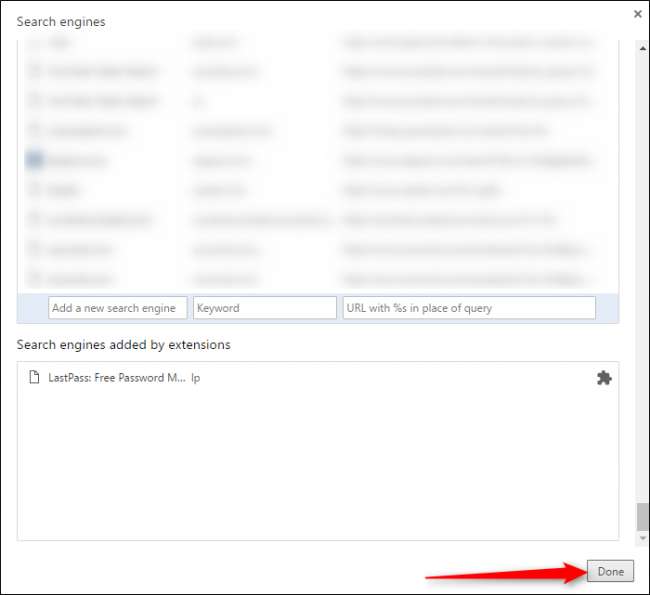Screen dimensions: 650x595
Task: Click the Search engines dialog title
Action: tap(61, 22)
